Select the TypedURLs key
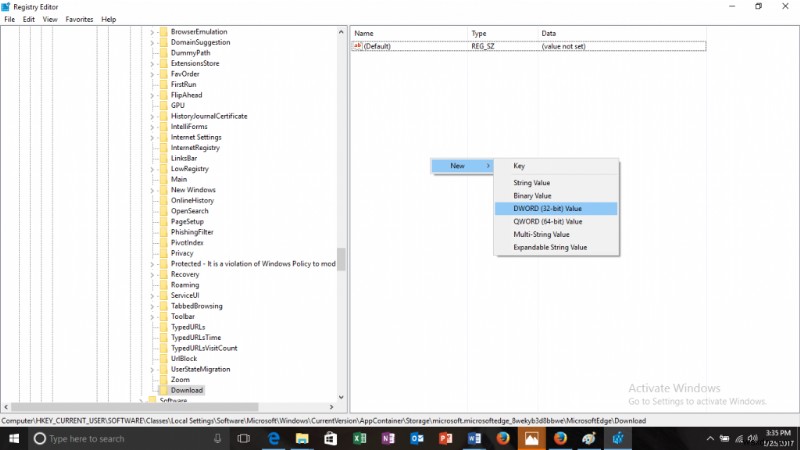The width and height of the screenshot is (800, 450). 188,327
